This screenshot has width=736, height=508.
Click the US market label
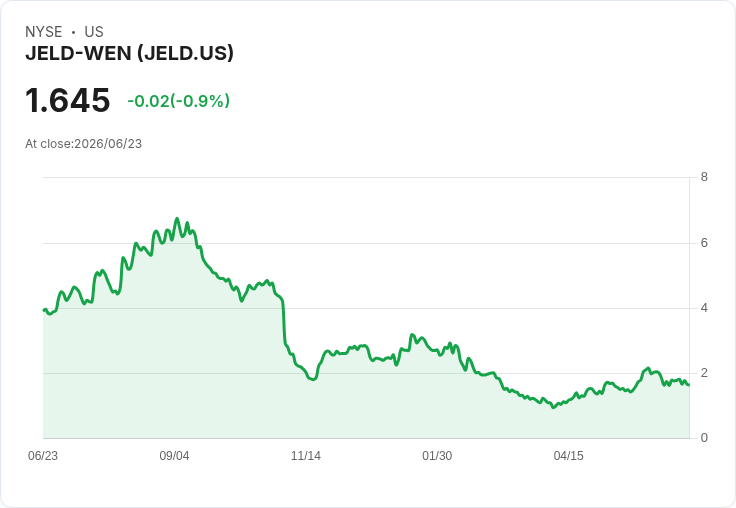94,32
